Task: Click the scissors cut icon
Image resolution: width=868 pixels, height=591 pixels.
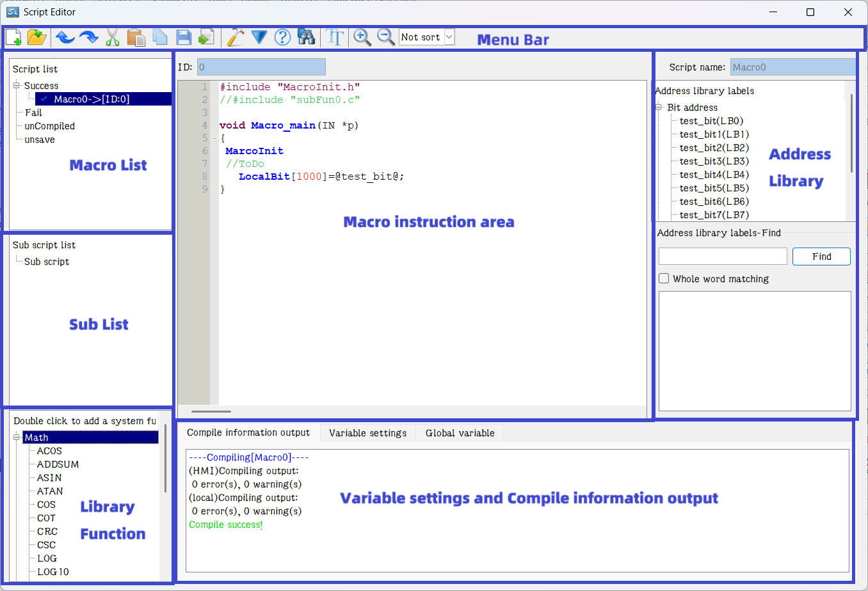Action: (113, 37)
